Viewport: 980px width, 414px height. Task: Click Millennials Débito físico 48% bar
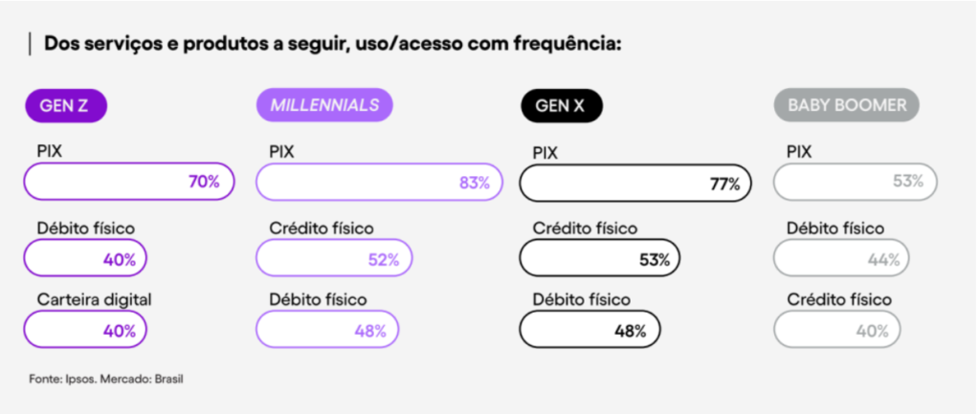(x=327, y=330)
